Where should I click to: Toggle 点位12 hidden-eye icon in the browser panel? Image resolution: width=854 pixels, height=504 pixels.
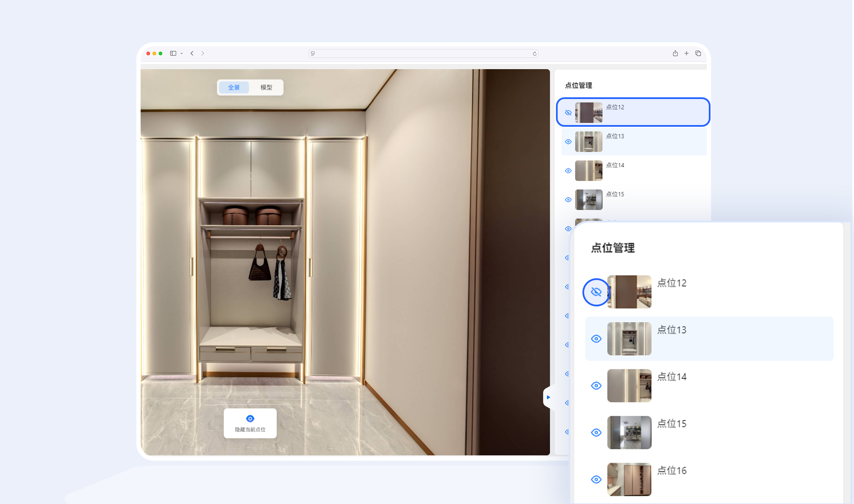[x=568, y=113]
